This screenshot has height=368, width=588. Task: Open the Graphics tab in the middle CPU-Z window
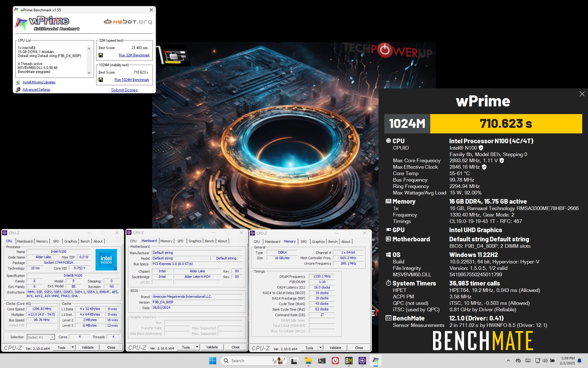pyautogui.click(x=195, y=241)
